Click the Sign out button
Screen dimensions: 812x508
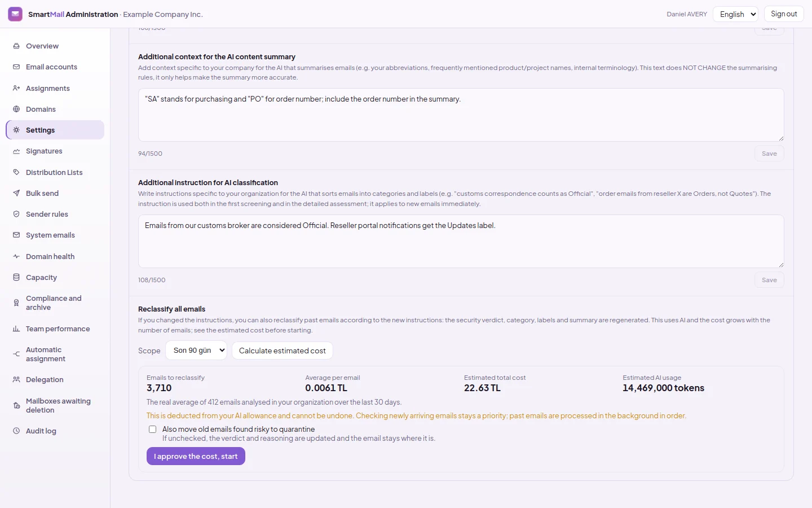tap(784, 14)
